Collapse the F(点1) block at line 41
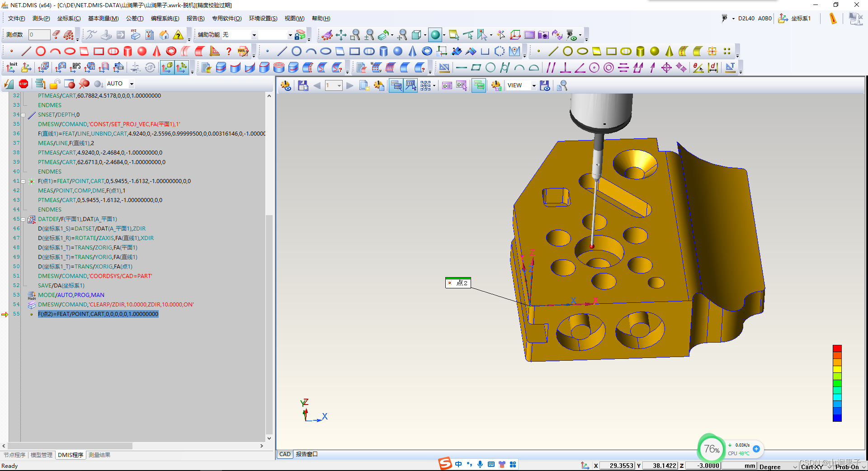 coord(23,181)
